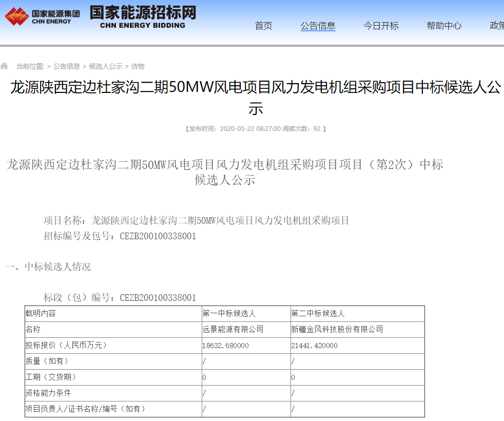The image size is (504, 421).
Task: Go to the 首页 home tab
Action: tap(263, 26)
